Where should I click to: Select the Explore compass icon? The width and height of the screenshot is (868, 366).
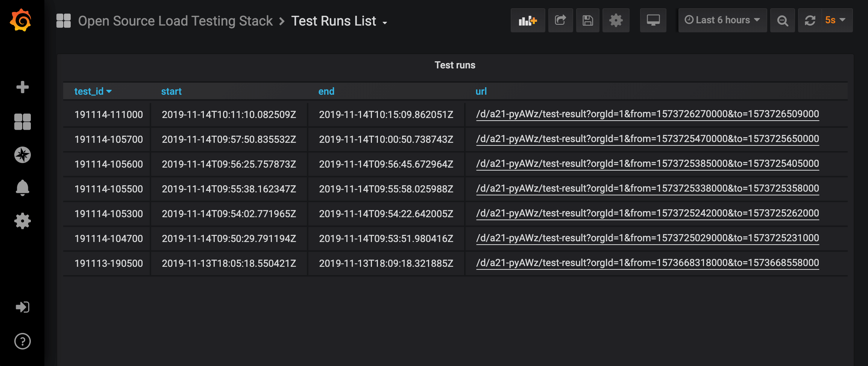pos(22,154)
